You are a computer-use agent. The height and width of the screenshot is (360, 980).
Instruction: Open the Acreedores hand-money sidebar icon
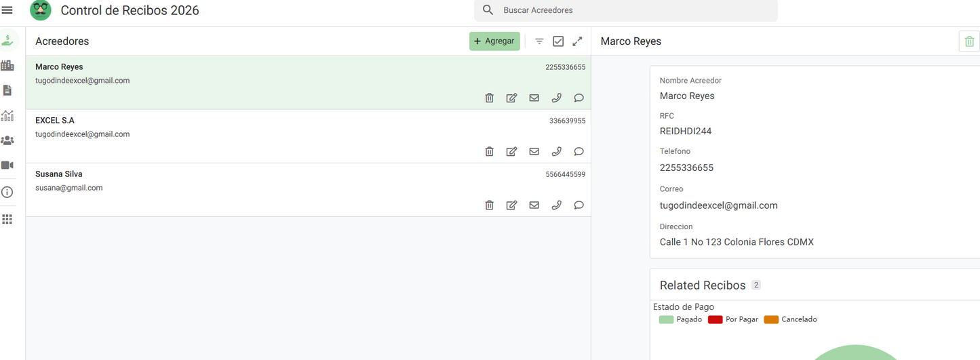click(7, 41)
